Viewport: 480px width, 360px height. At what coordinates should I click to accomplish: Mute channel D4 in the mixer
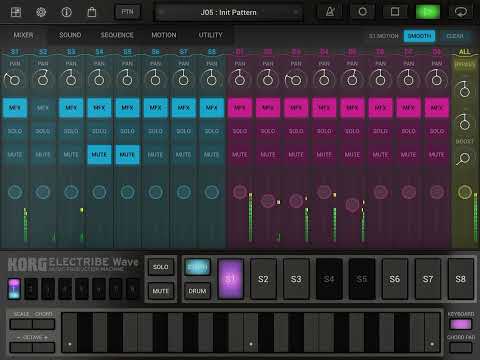point(324,155)
